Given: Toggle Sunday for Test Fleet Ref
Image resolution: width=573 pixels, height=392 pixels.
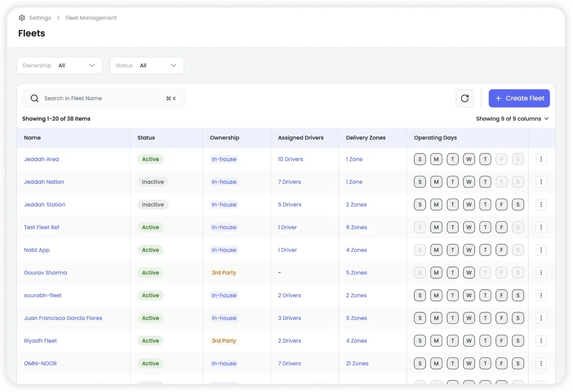Looking at the screenshot, I should tap(419, 227).
